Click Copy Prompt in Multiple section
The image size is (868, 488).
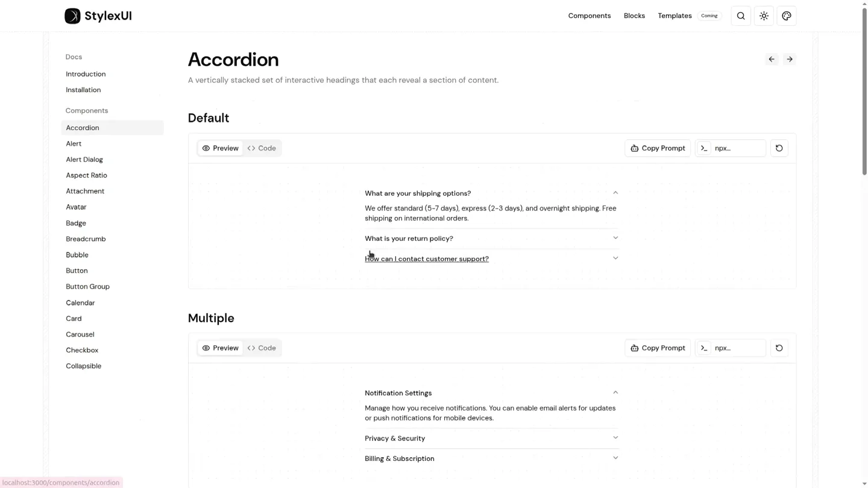coord(658,348)
